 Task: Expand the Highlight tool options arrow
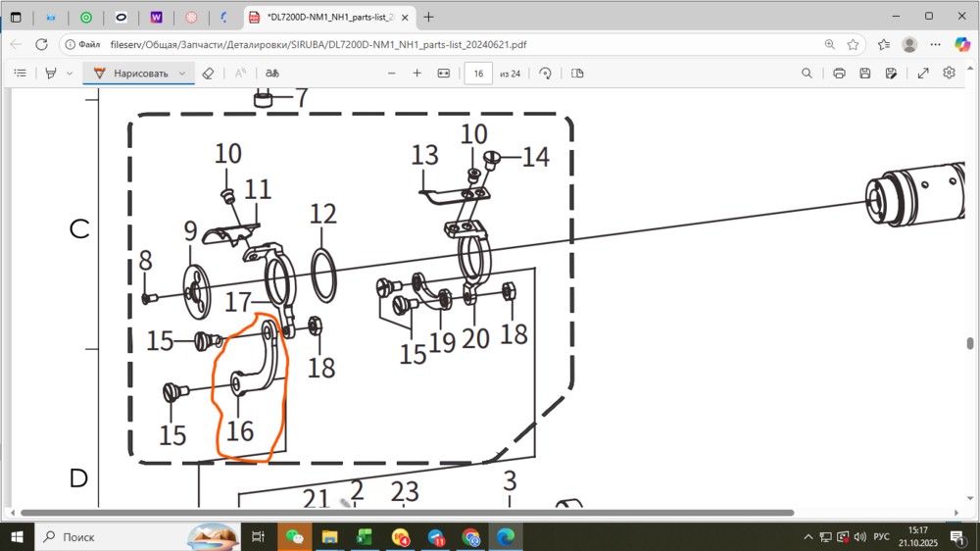(x=70, y=74)
